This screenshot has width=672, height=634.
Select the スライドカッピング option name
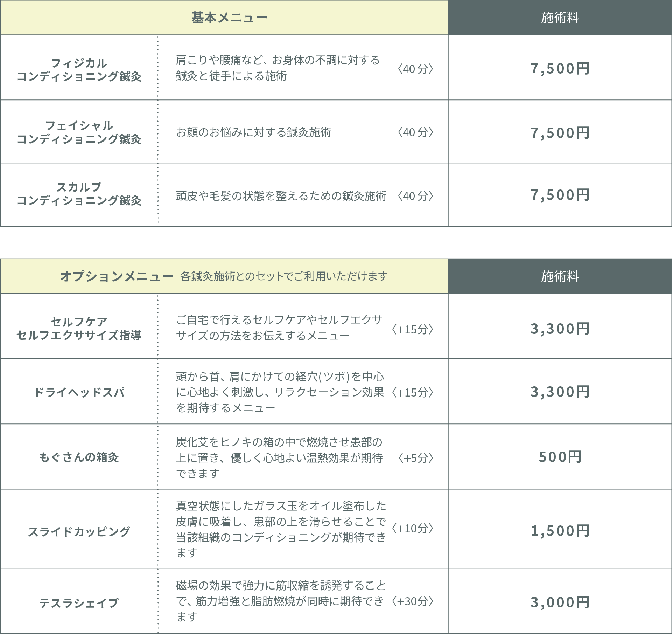[x=79, y=531]
